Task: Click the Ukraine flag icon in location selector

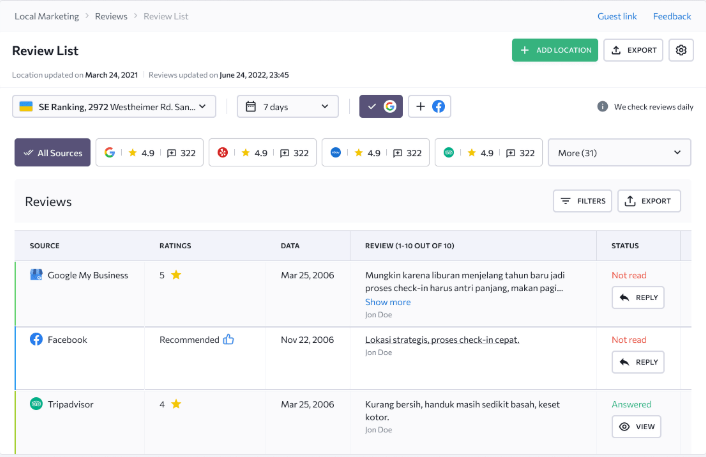Action: click(26, 107)
